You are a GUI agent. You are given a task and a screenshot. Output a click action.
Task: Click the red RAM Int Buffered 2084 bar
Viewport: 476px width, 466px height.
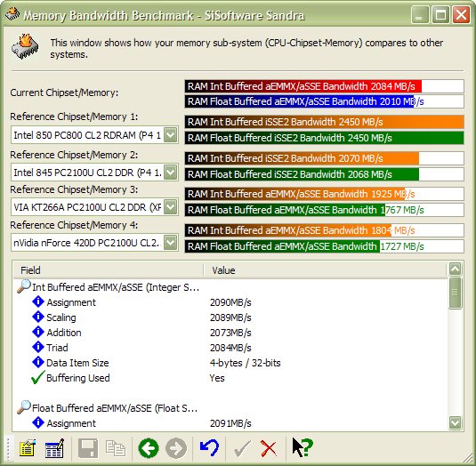[x=303, y=86]
